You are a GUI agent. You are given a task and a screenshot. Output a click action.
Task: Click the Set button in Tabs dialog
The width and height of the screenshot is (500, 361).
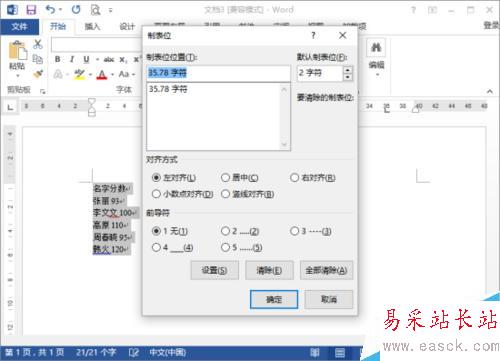215,270
